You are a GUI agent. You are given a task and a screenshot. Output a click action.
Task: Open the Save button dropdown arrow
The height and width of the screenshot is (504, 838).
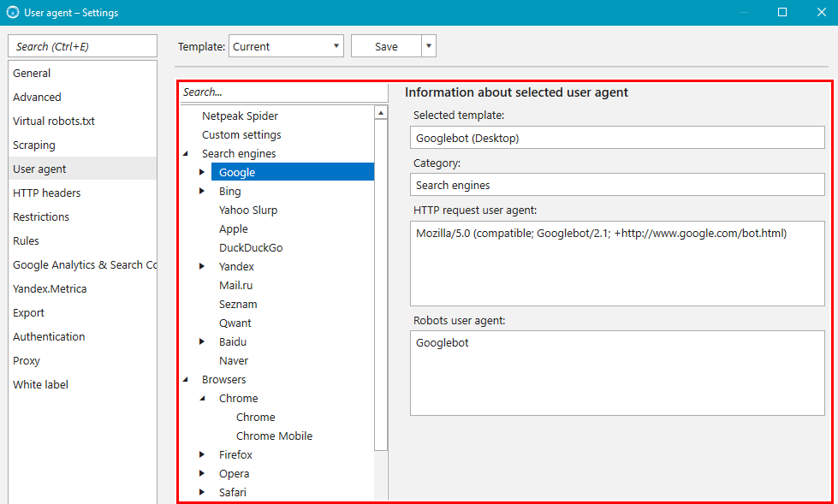tap(429, 46)
